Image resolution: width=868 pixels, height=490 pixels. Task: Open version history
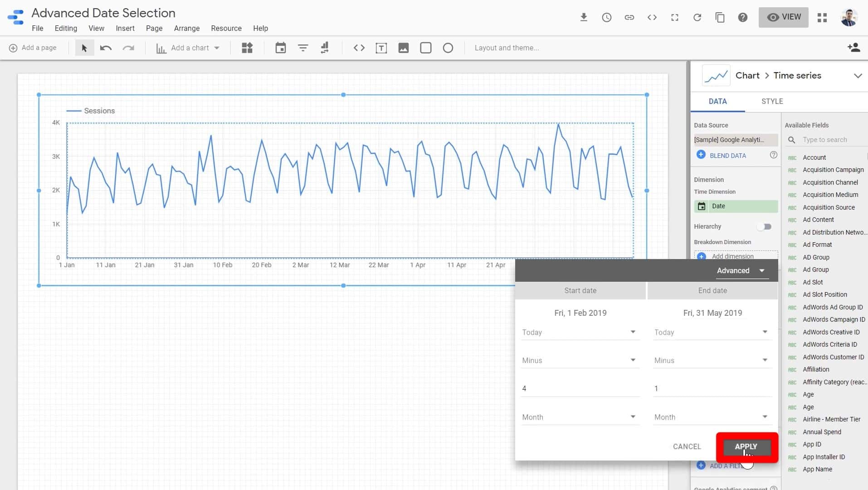(607, 17)
